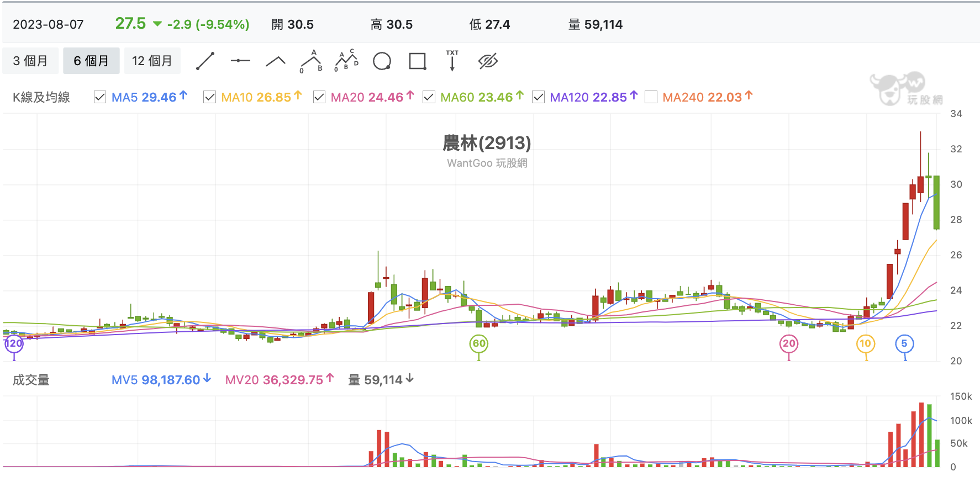This screenshot has width=980, height=477.
Task: Click the open price 開 30.5
Action: point(292,25)
